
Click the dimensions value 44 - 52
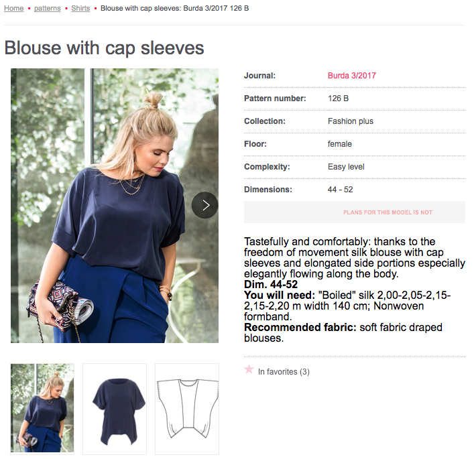pyautogui.click(x=340, y=190)
